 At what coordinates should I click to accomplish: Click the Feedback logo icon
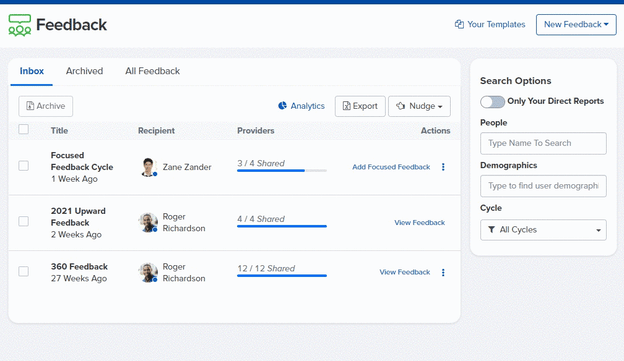click(20, 25)
